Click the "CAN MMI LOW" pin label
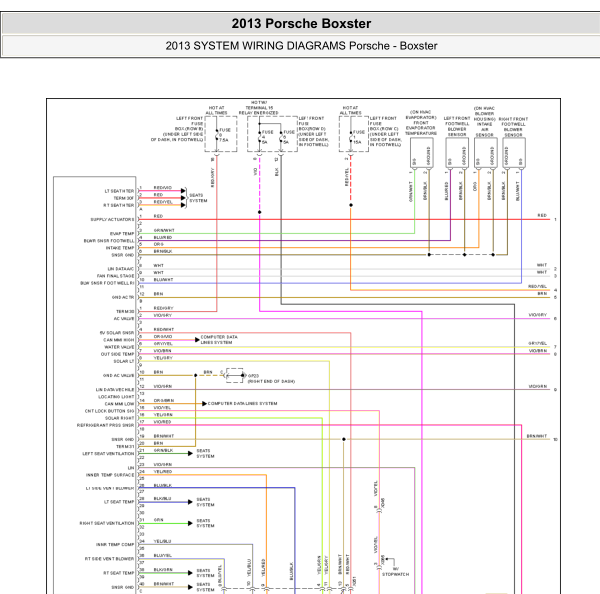 point(119,404)
